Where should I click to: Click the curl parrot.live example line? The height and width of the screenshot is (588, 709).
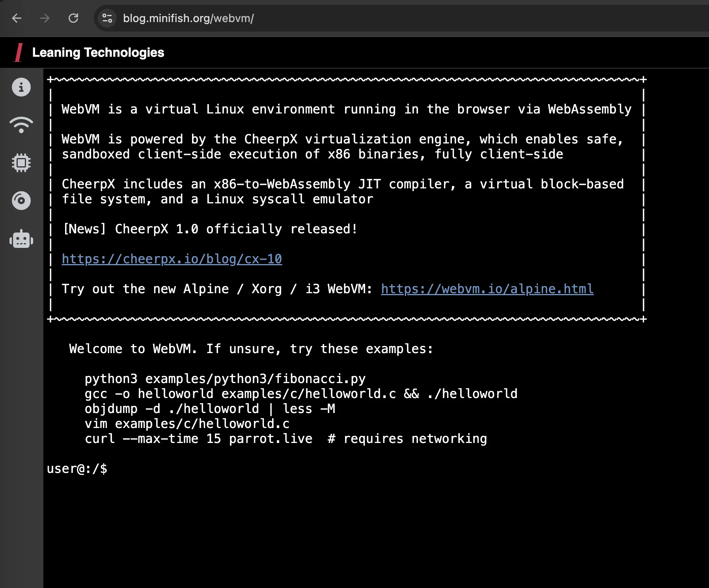pos(286,439)
